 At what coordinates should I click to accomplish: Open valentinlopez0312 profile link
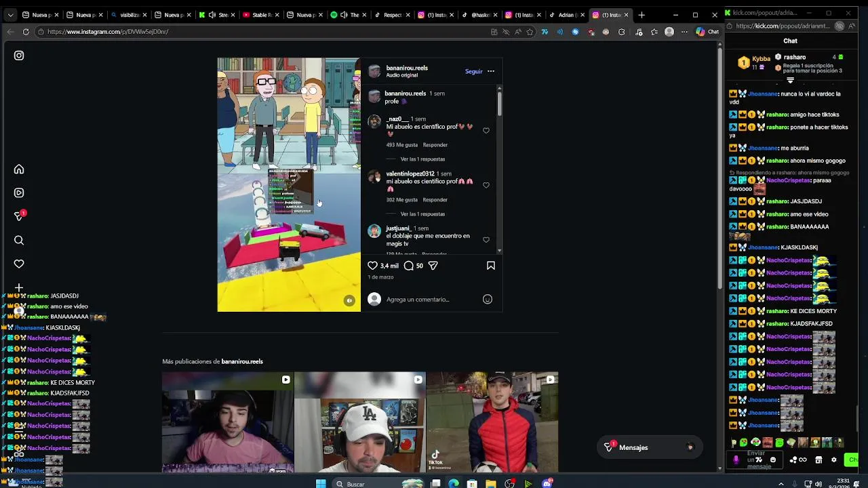tap(410, 174)
